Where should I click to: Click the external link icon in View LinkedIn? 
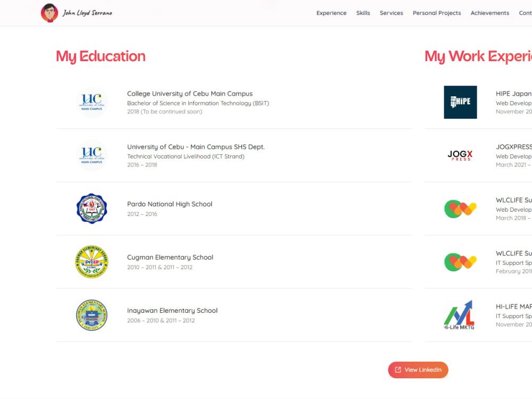click(x=398, y=370)
